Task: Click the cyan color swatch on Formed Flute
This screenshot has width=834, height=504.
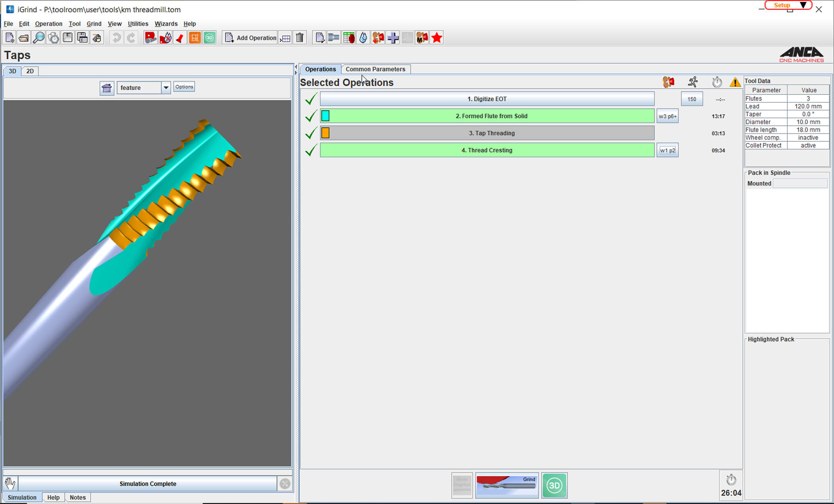Action: pyautogui.click(x=325, y=116)
